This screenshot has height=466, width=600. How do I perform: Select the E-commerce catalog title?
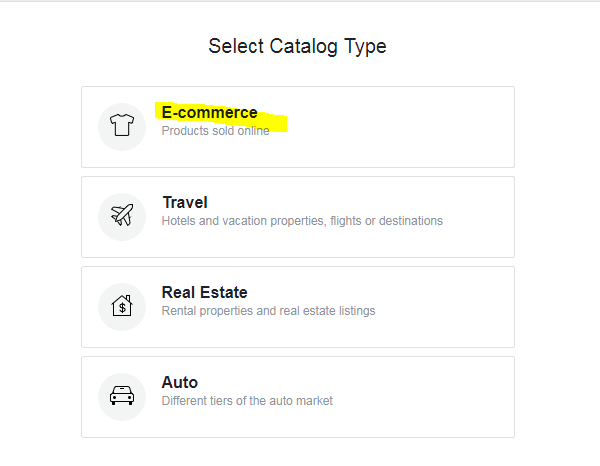click(x=209, y=112)
